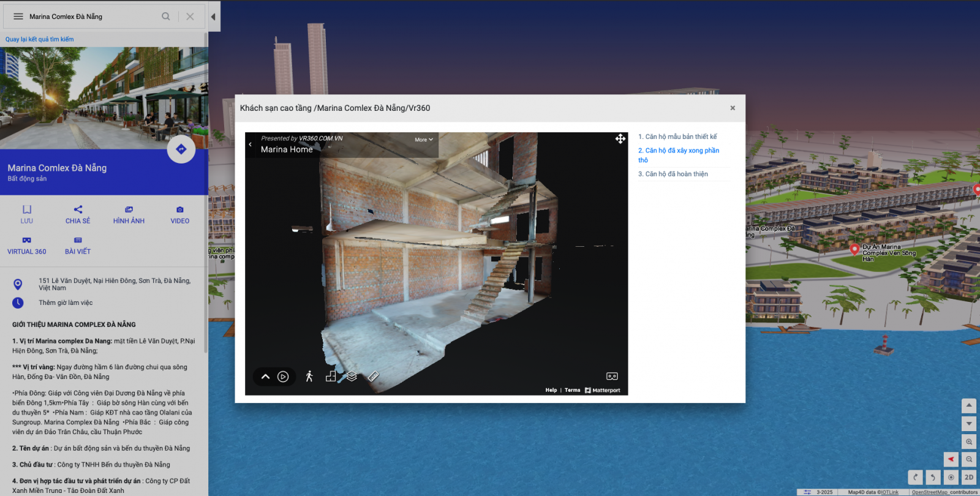Viewport: 980px width, 496px height.
Task: Center map on my location
Action: point(951,477)
